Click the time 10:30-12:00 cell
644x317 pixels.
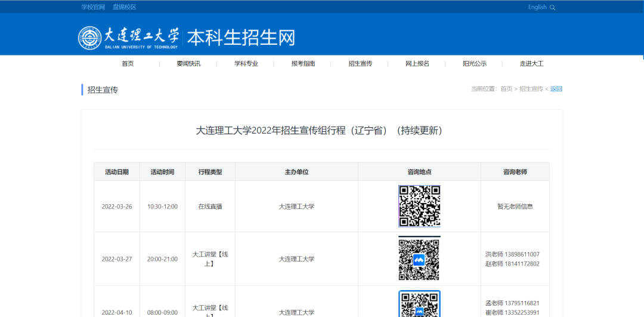click(163, 207)
